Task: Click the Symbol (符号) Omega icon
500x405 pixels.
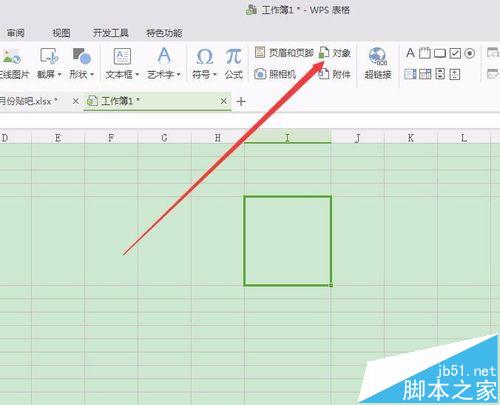Action: (204, 57)
